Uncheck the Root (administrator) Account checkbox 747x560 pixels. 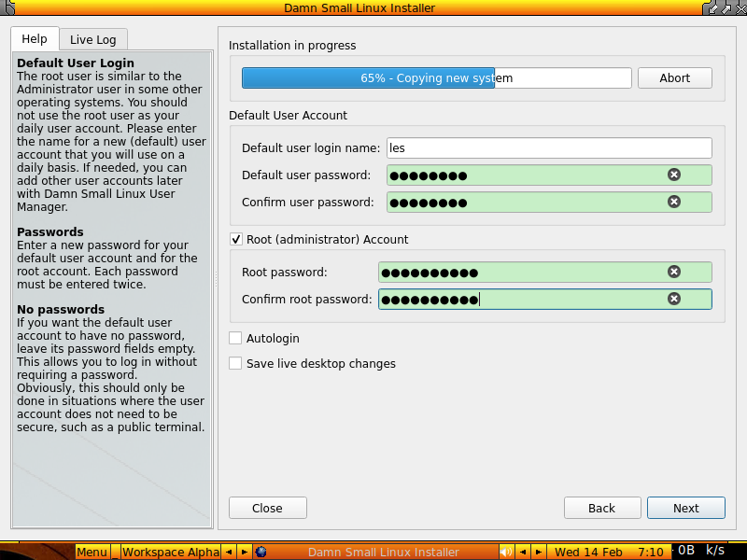click(236, 239)
